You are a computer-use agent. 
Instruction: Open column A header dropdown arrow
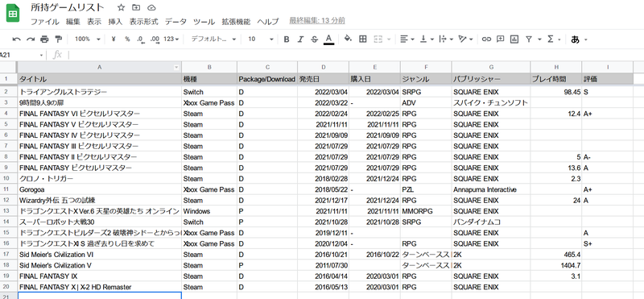pos(176,68)
